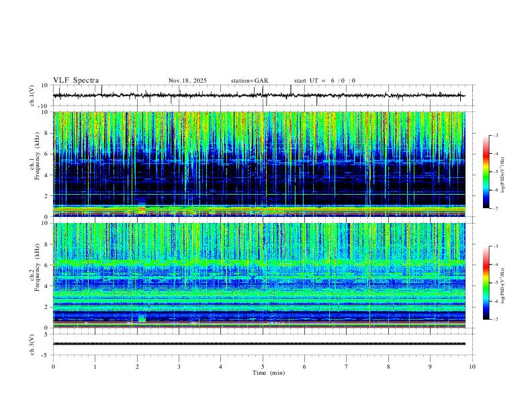Click the log(PSD) label beside ch.2 color bar

click(502, 285)
